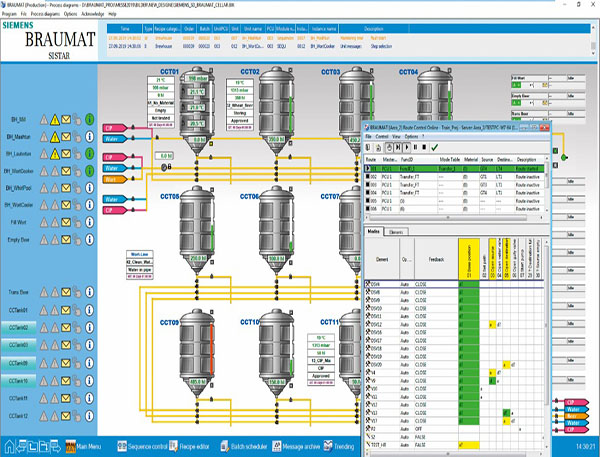
Task: Click the CCT06 tank graphic
Action: tap(276, 230)
